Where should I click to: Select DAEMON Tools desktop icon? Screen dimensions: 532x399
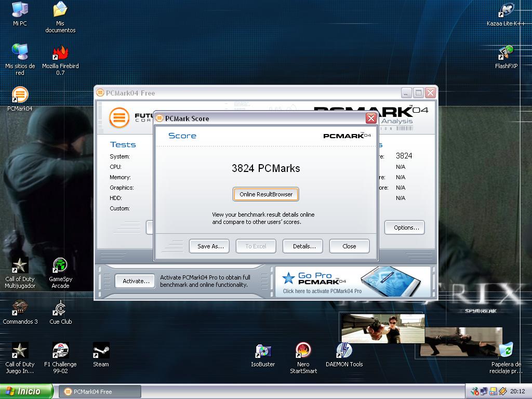(344, 355)
